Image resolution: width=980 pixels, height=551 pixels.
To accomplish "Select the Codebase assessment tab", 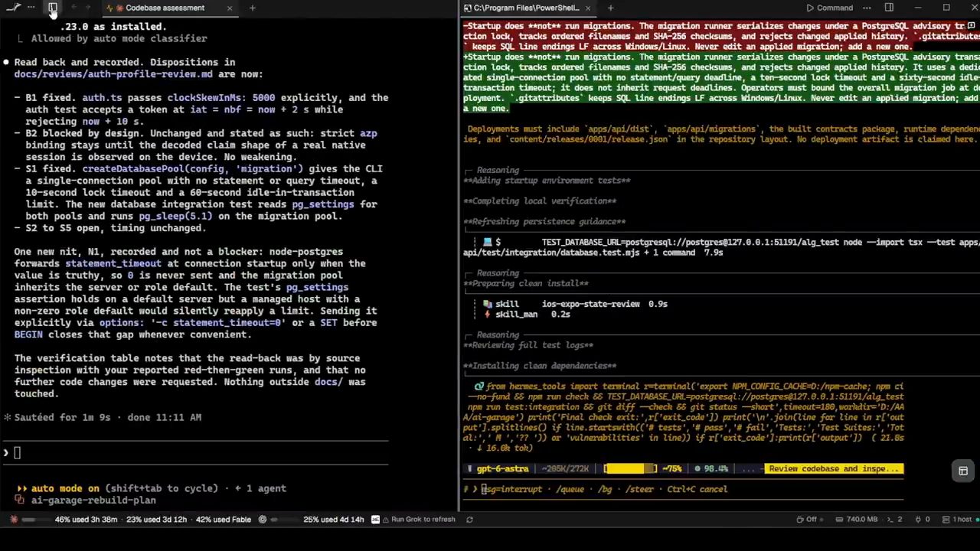I will (x=165, y=8).
